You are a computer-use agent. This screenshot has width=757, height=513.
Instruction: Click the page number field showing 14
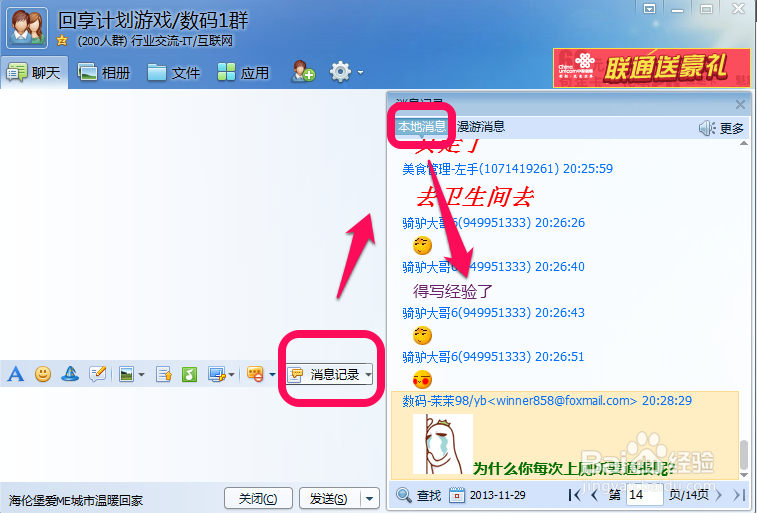click(645, 495)
